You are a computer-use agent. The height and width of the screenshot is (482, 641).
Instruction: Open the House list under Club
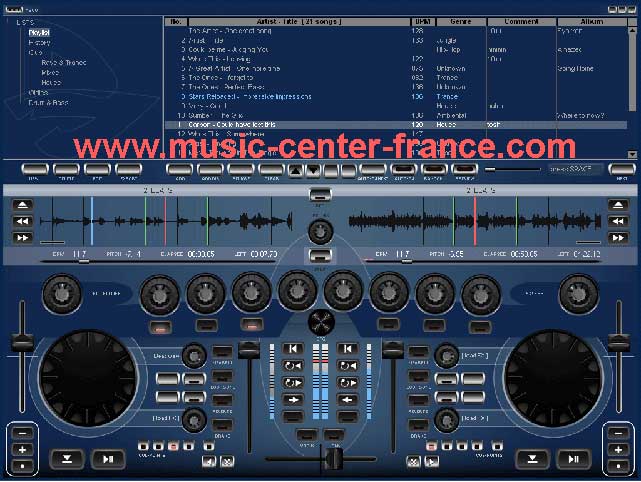tap(51, 83)
